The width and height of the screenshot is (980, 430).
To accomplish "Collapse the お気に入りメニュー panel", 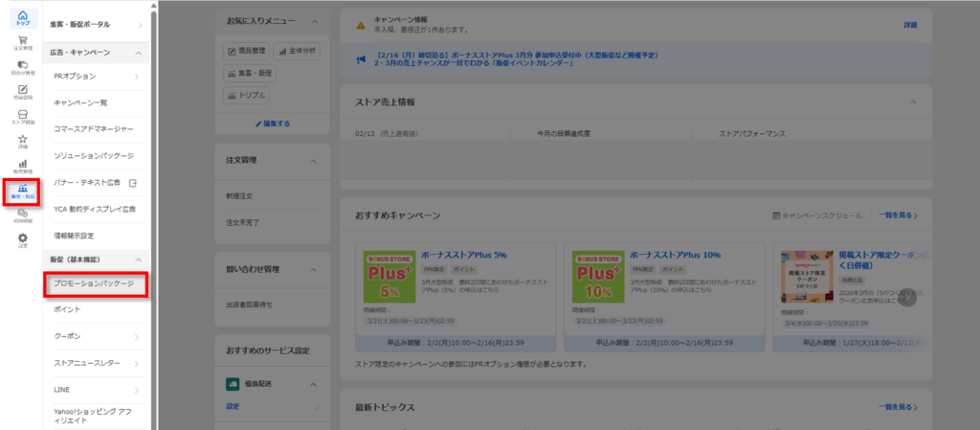I will tap(314, 21).
